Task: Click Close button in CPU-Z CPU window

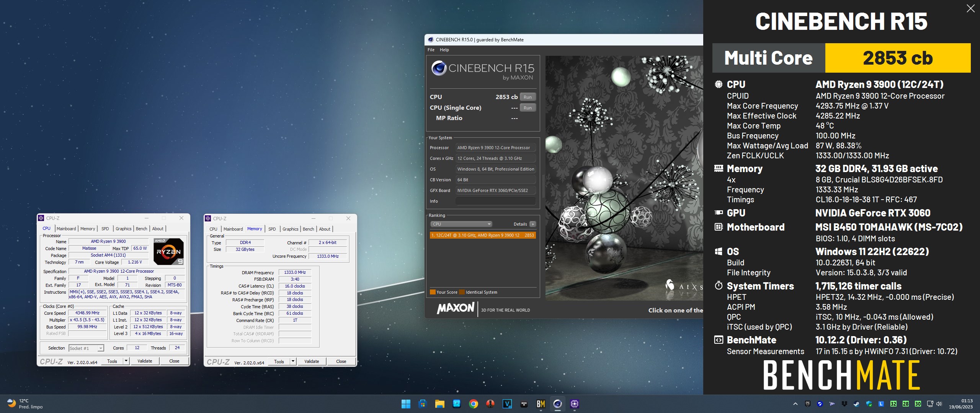Action: point(174,361)
